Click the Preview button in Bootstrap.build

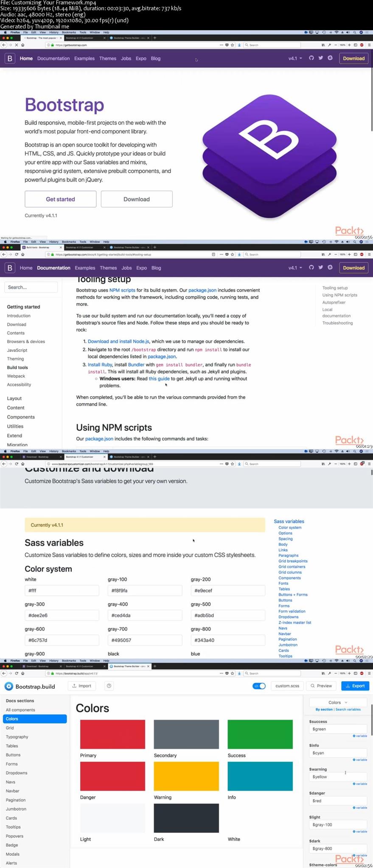click(x=321, y=686)
